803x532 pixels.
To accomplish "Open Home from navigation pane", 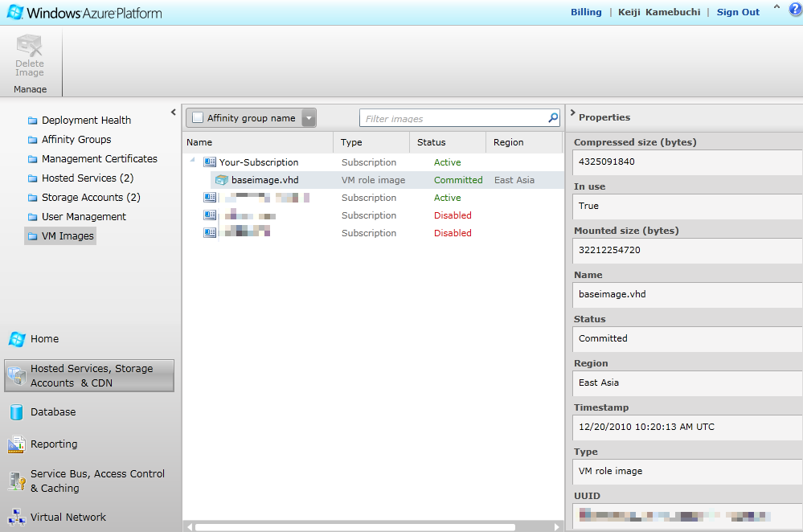I will tap(44, 339).
